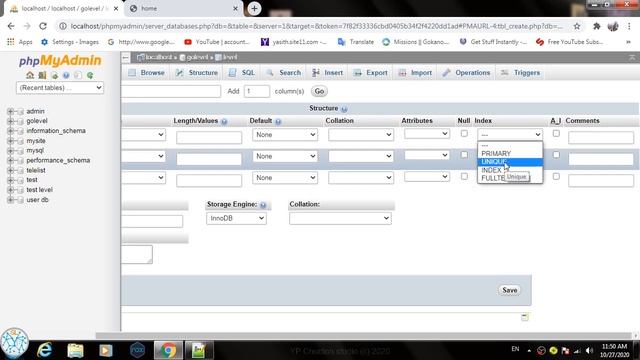Viewport: 640px width, 360px height.
Task: Switch to the Browse tab
Action: [147, 73]
